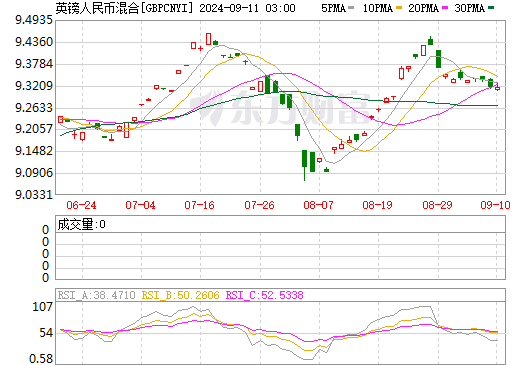Click the 9.3209 price axis label
The image size is (520, 365).
coord(34,86)
